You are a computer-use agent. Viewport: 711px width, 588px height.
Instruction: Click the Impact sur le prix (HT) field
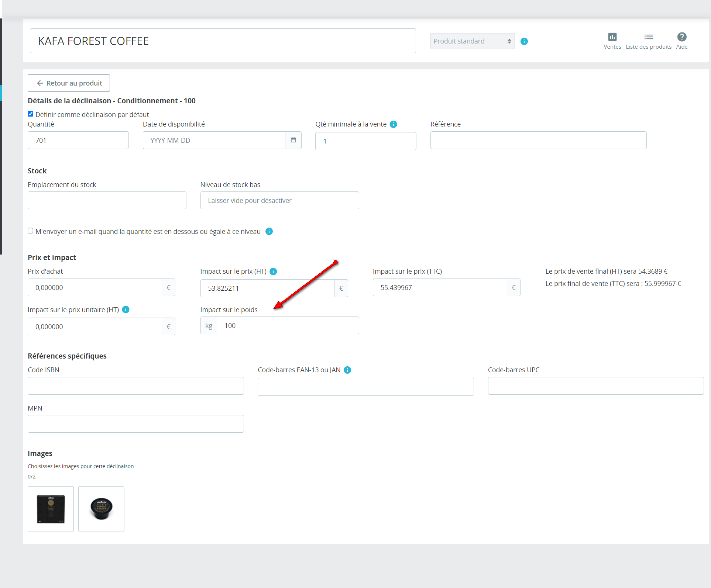point(267,288)
